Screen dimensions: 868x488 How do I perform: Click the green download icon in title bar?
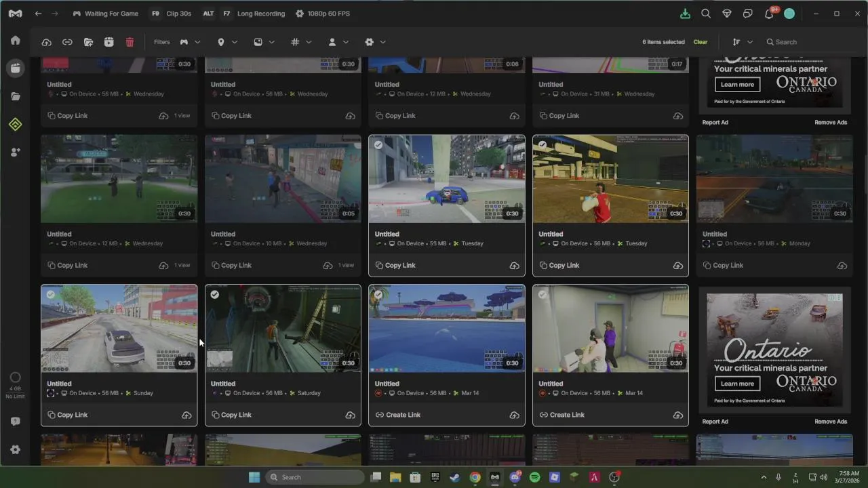pos(685,14)
